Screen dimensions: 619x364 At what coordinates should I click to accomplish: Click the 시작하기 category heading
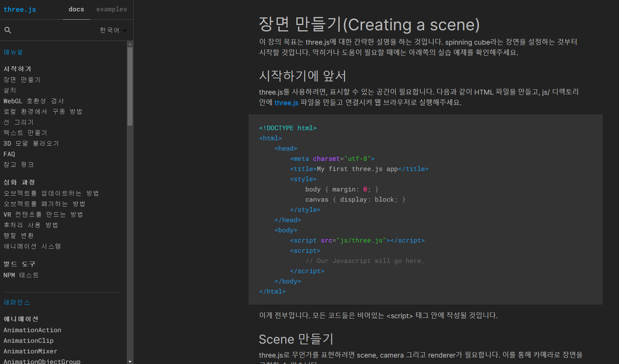coord(17,69)
